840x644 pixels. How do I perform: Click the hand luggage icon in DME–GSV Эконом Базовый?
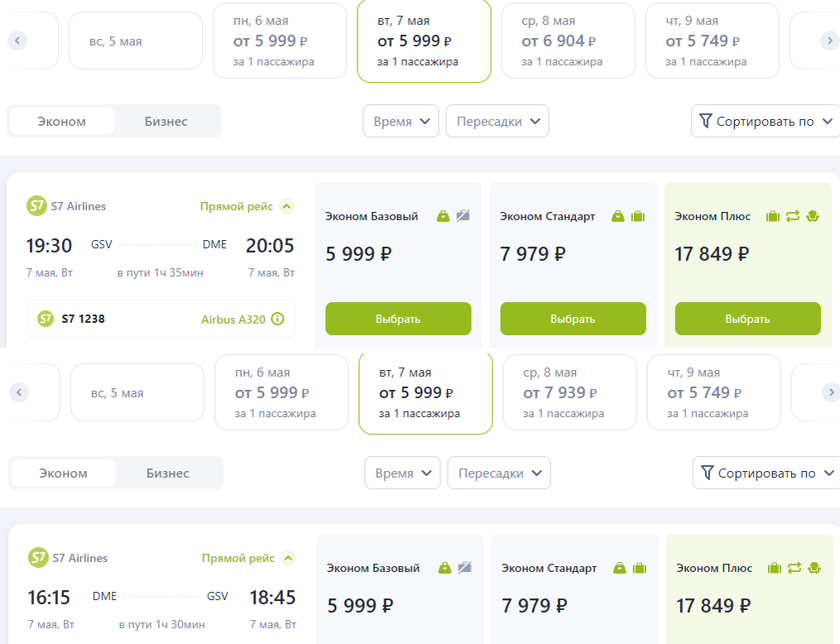coord(444,567)
